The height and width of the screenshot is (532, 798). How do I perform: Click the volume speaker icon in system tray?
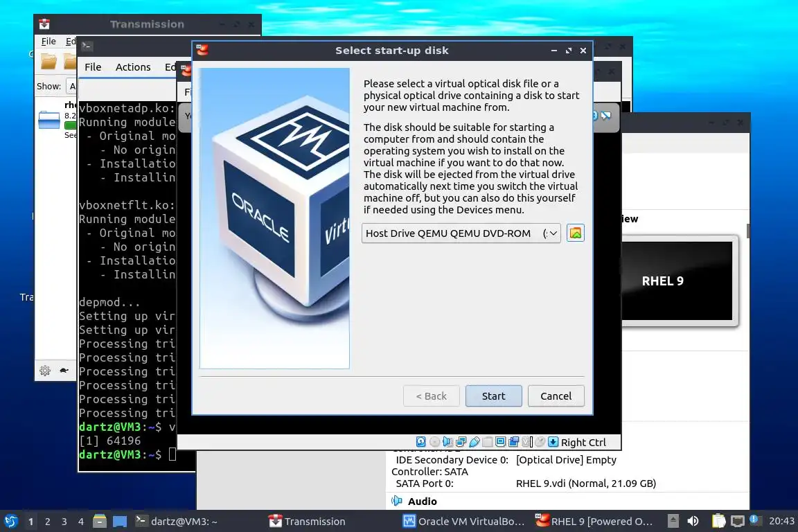tap(693, 521)
